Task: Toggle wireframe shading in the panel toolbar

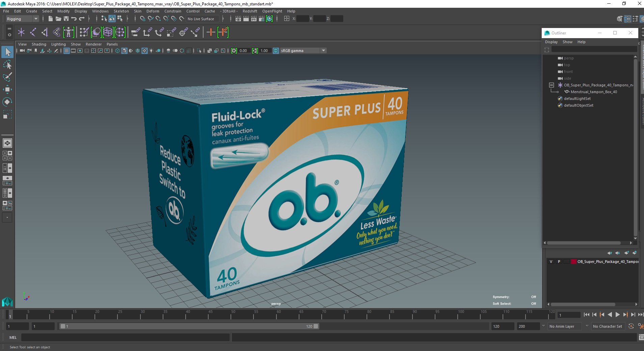Action: 117,51
